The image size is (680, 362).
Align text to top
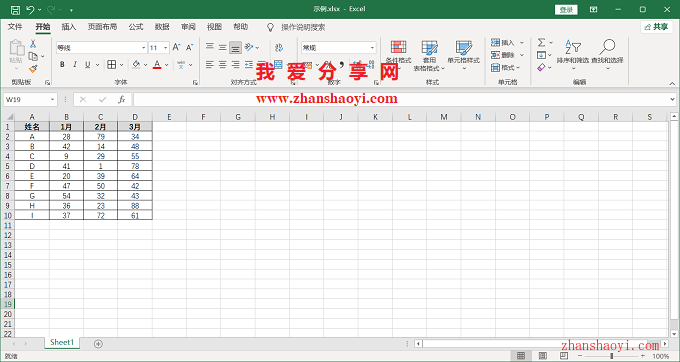point(210,47)
